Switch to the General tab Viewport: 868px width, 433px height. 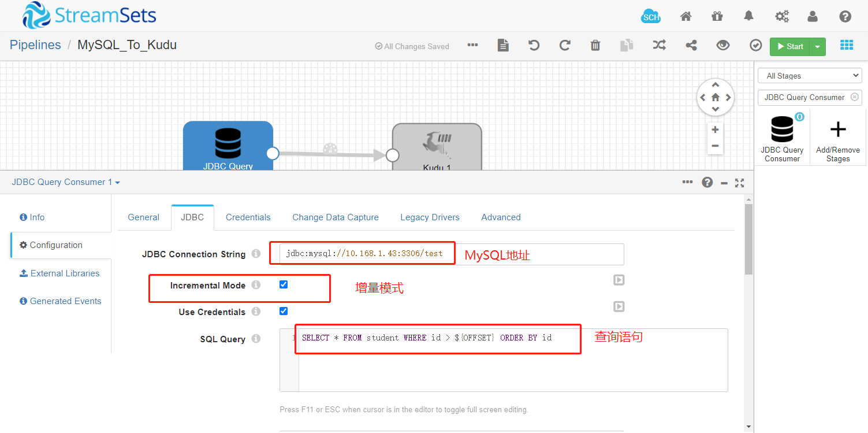[143, 217]
